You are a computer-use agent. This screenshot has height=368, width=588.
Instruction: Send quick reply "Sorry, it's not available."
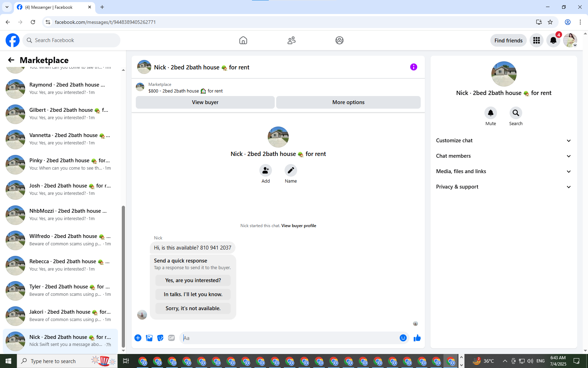[x=193, y=308]
